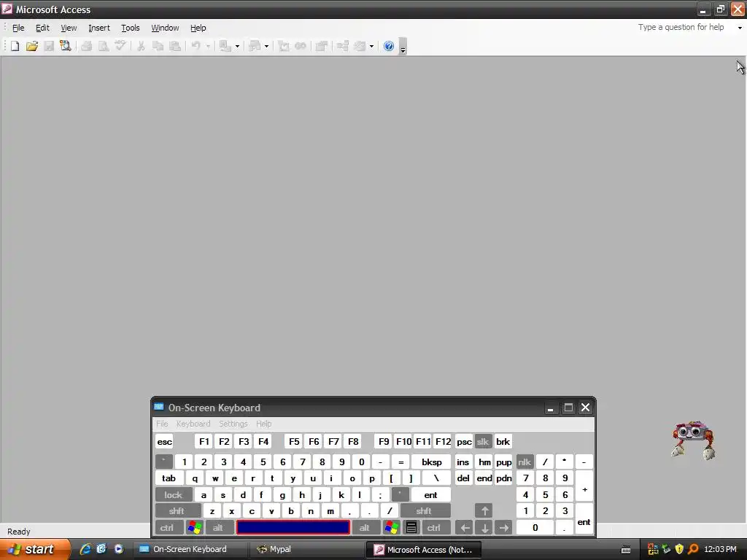Click the yellow security shield tray icon
This screenshot has width=747, height=560.
[x=679, y=549]
